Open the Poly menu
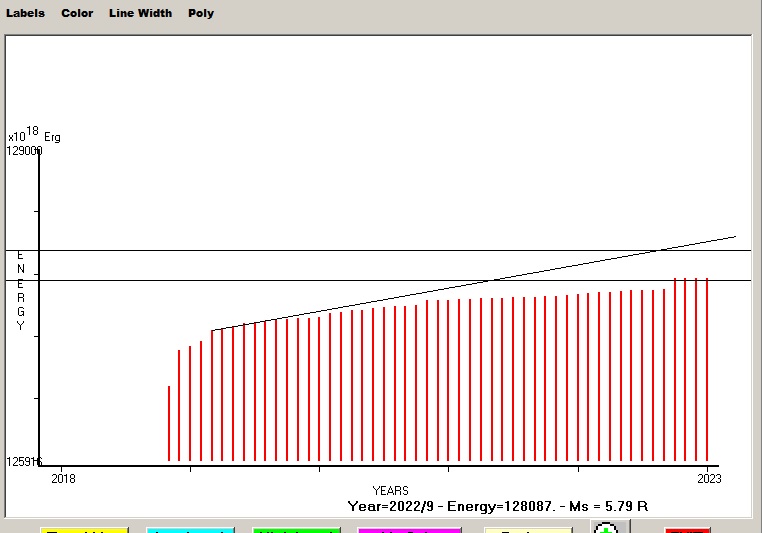The image size is (762, 533). click(201, 13)
